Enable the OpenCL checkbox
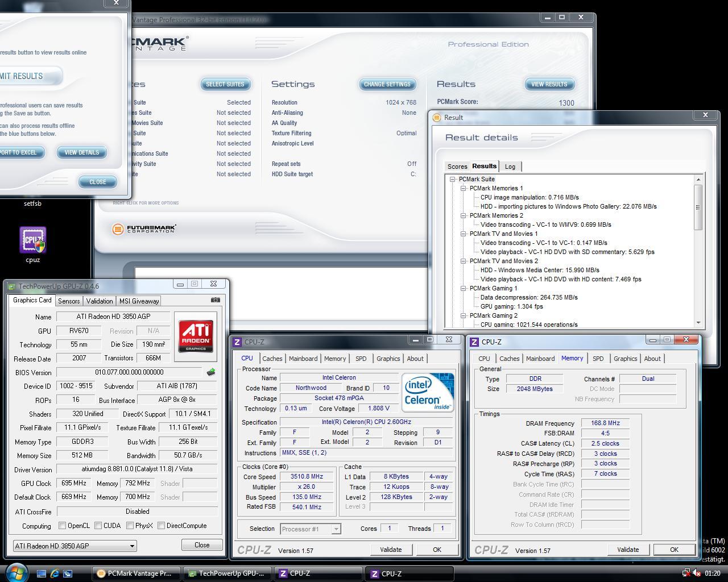This screenshot has width=728, height=582. [x=62, y=526]
